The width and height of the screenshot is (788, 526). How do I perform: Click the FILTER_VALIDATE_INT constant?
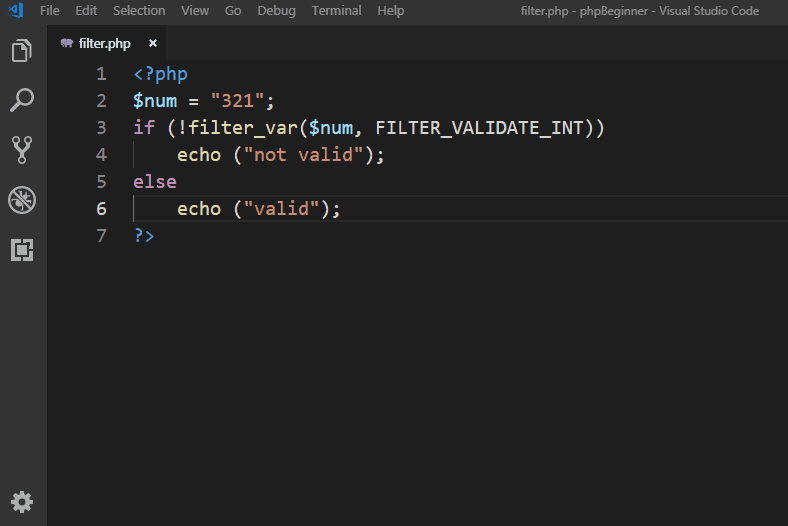(x=479, y=128)
